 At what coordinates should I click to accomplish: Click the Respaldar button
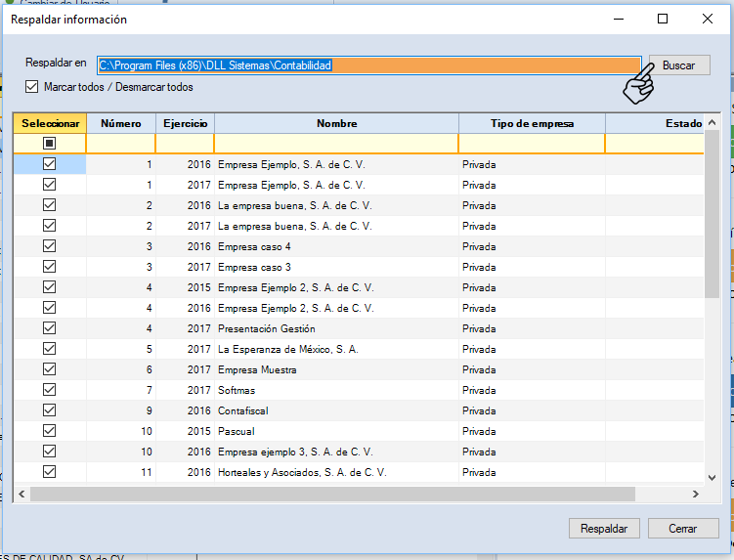pyautogui.click(x=603, y=528)
